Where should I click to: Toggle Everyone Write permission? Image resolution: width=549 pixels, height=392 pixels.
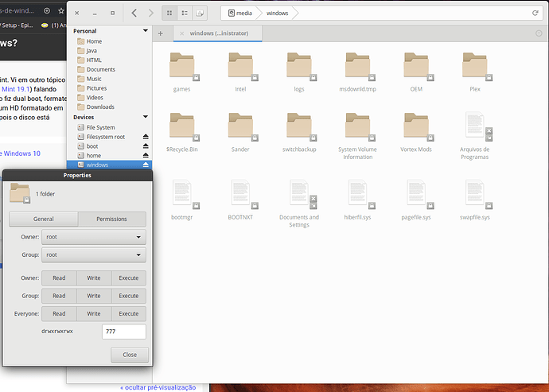94,313
